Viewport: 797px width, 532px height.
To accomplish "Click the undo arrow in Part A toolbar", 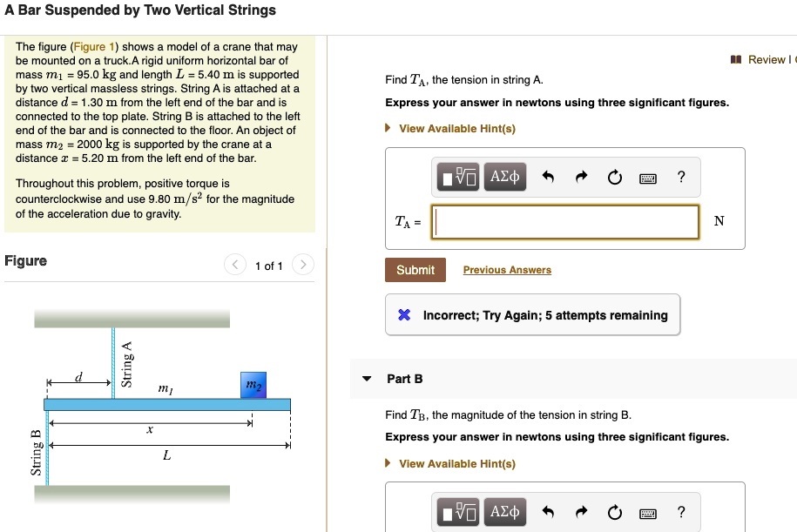I will pyautogui.click(x=548, y=177).
